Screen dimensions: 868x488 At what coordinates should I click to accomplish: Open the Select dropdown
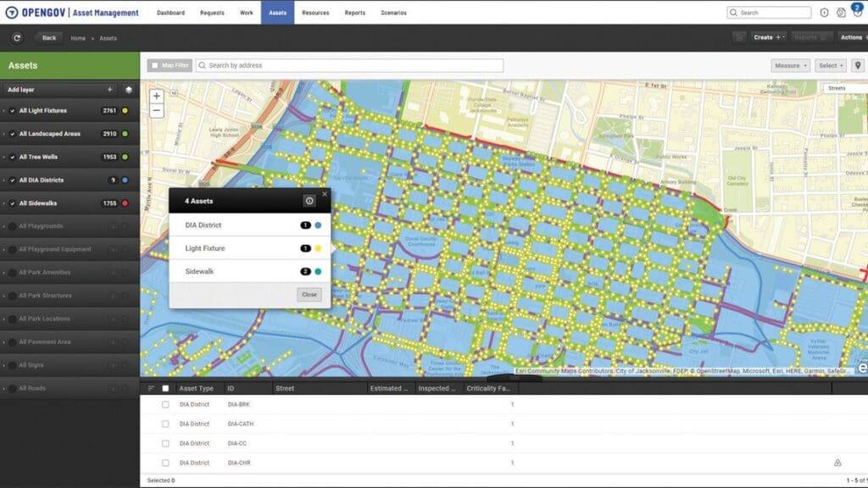831,65
